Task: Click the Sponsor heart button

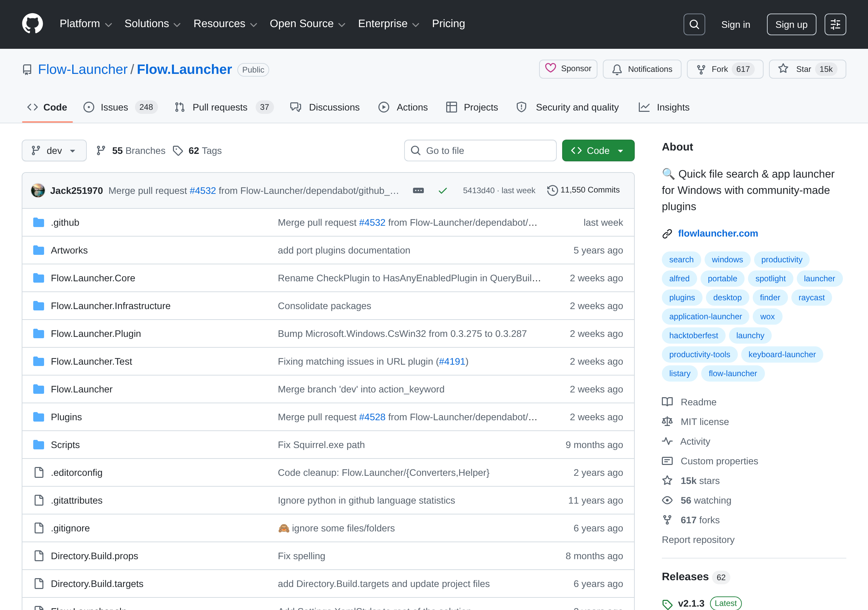Action: pyautogui.click(x=568, y=69)
